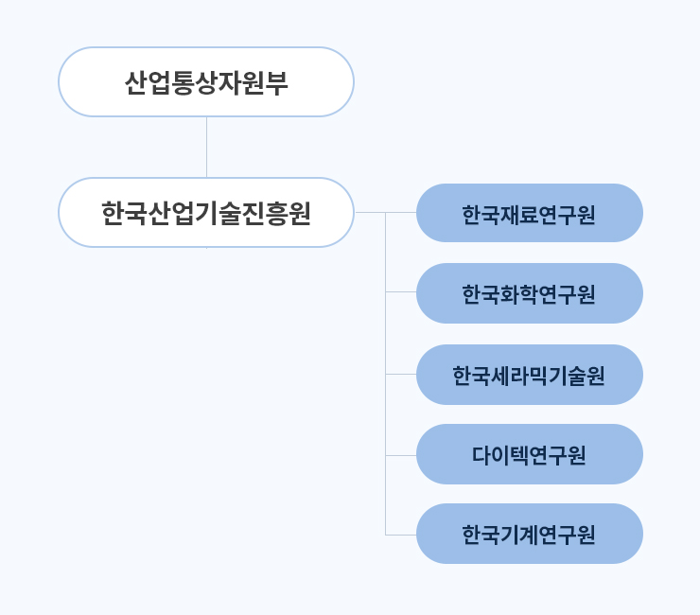Viewport: 700px width, 615px height.
Task: Select the 한국화학연구원 box
Action: coord(530,293)
